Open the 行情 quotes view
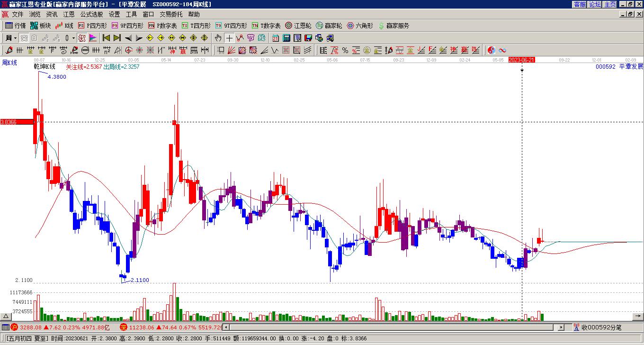Image resolution: width=644 pixels, height=345 pixels. (x=15, y=26)
